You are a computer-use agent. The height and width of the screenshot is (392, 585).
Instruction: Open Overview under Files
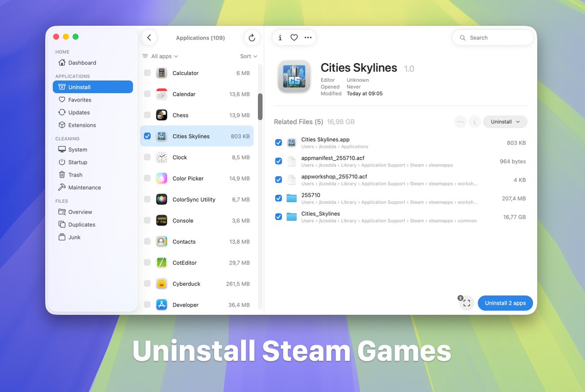[x=93, y=212]
